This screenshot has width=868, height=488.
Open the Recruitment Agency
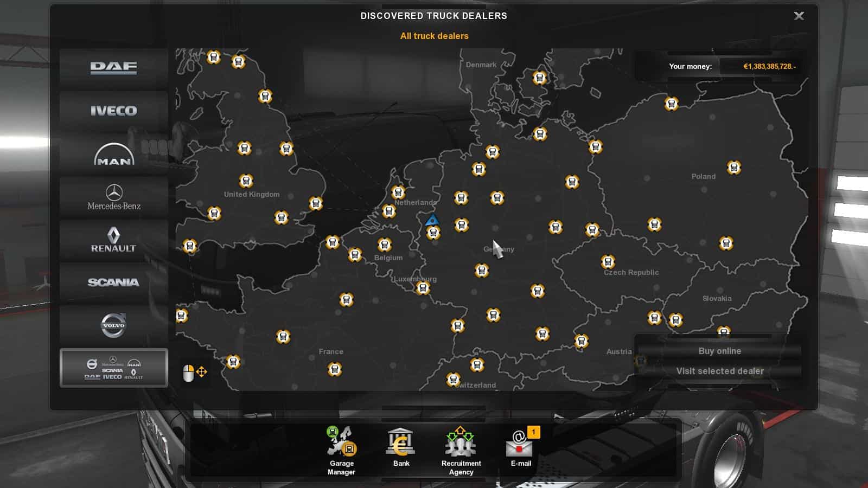point(461,451)
